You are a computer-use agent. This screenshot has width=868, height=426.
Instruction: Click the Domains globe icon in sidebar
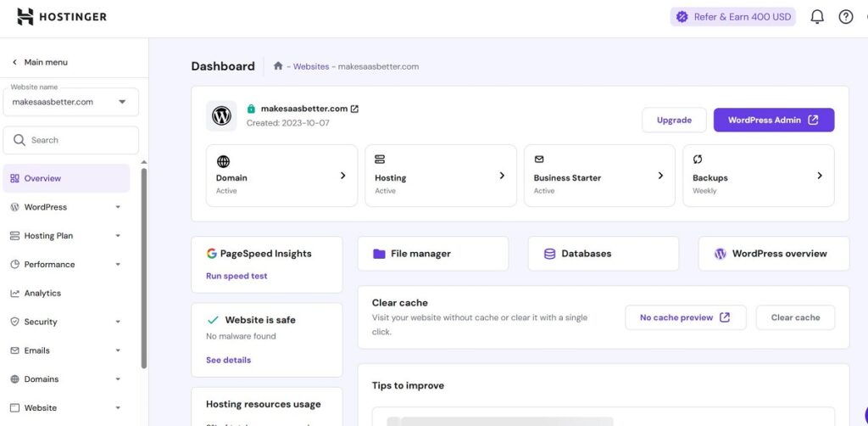pyautogui.click(x=15, y=379)
